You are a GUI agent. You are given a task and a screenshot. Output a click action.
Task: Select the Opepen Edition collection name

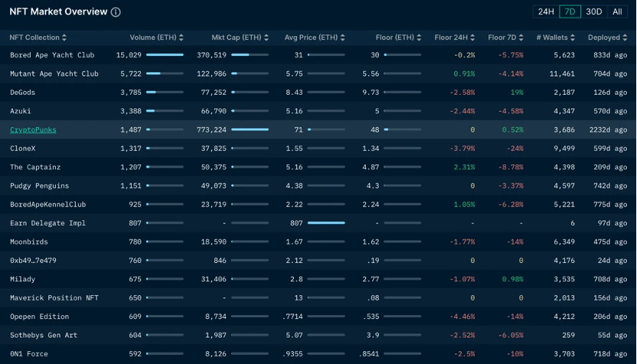pos(39,317)
